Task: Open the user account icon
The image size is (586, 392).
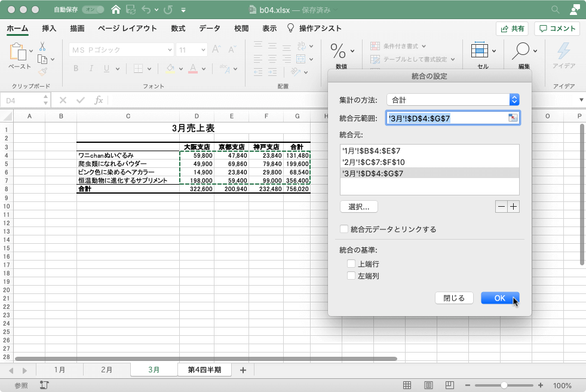Action: pos(575,10)
